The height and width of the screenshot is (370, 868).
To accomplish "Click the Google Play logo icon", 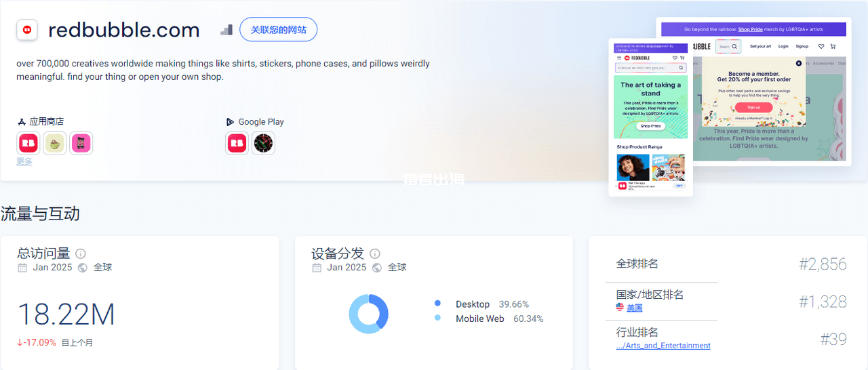I will tap(231, 122).
